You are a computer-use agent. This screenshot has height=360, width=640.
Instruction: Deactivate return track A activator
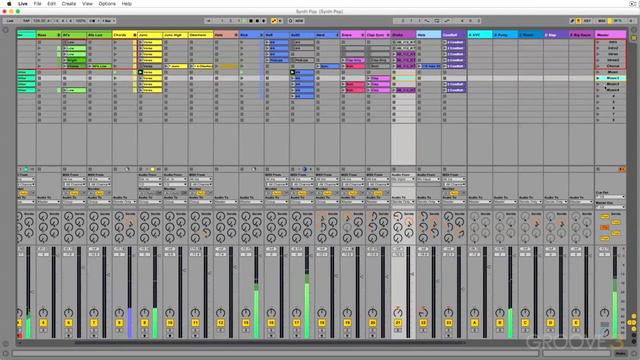(x=474, y=323)
